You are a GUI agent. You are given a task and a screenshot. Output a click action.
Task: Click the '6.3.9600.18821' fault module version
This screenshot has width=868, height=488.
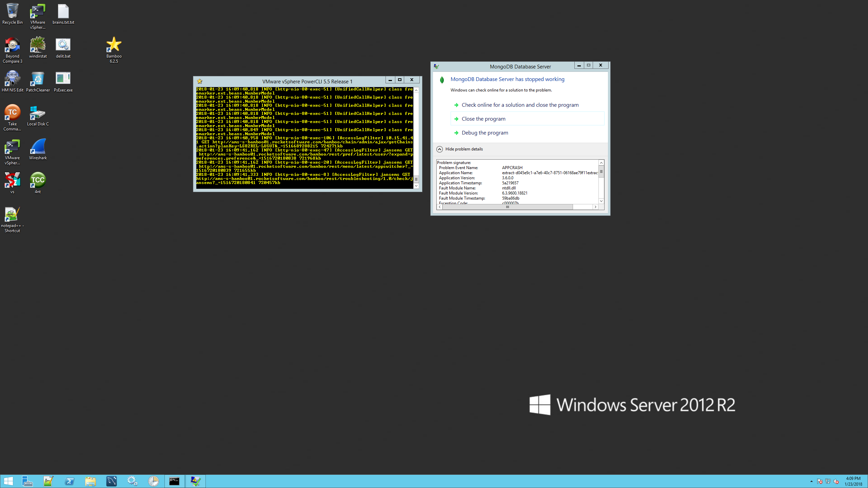pos(515,193)
